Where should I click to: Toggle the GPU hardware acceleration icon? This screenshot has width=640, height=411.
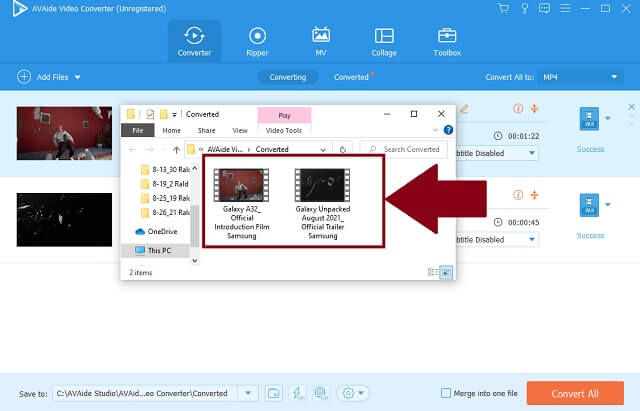(x=321, y=393)
